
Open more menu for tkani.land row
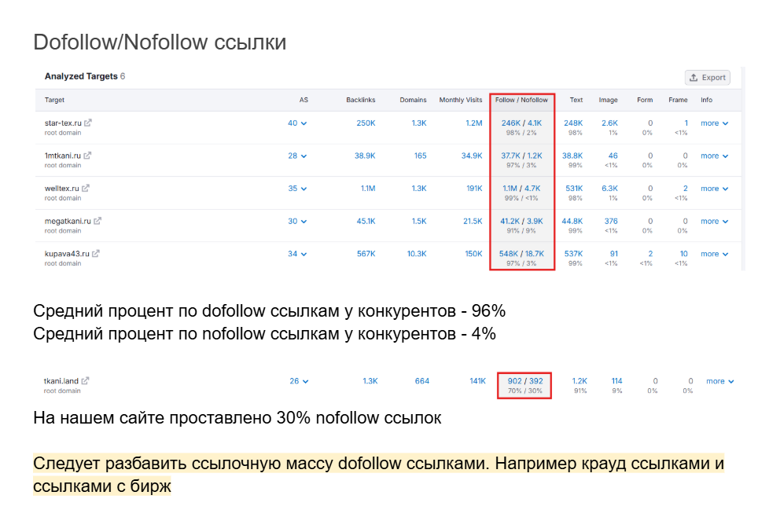[719, 381]
